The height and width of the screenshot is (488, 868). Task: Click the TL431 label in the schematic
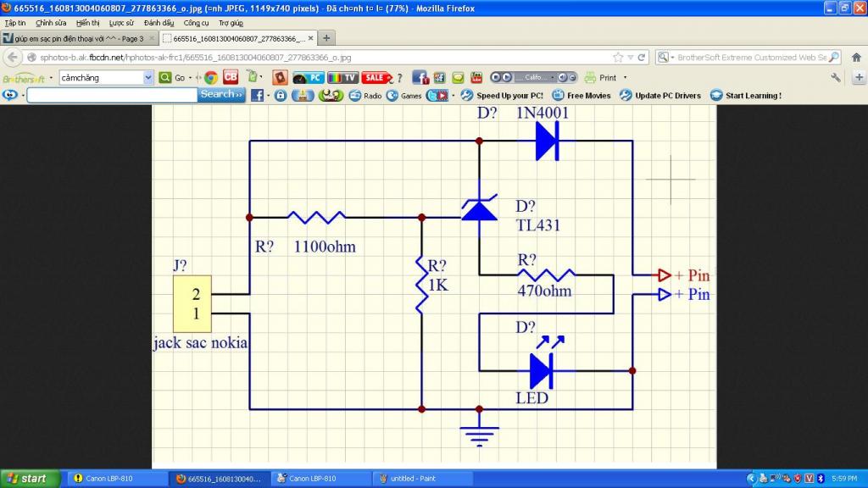tap(538, 225)
